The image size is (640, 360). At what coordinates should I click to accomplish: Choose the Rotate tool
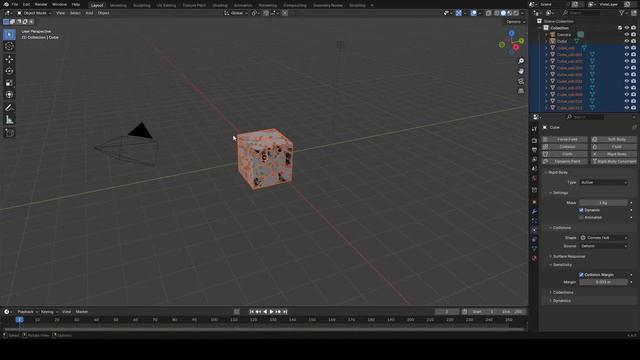tap(9, 71)
